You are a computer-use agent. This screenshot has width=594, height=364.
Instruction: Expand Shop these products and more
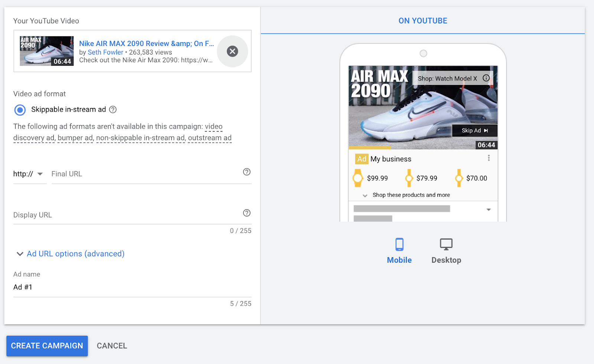click(x=407, y=195)
